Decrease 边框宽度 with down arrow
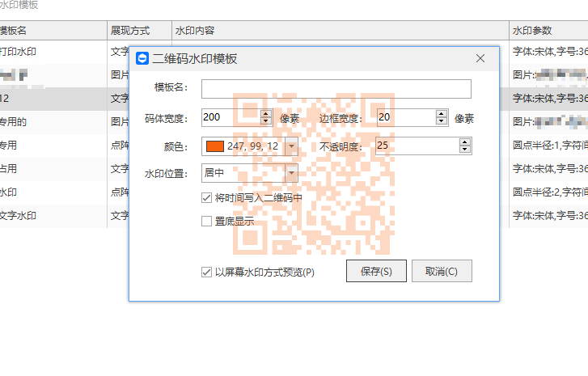The height and width of the screenshot is (376, 588). pyautogui.click(x=442, y=120)
